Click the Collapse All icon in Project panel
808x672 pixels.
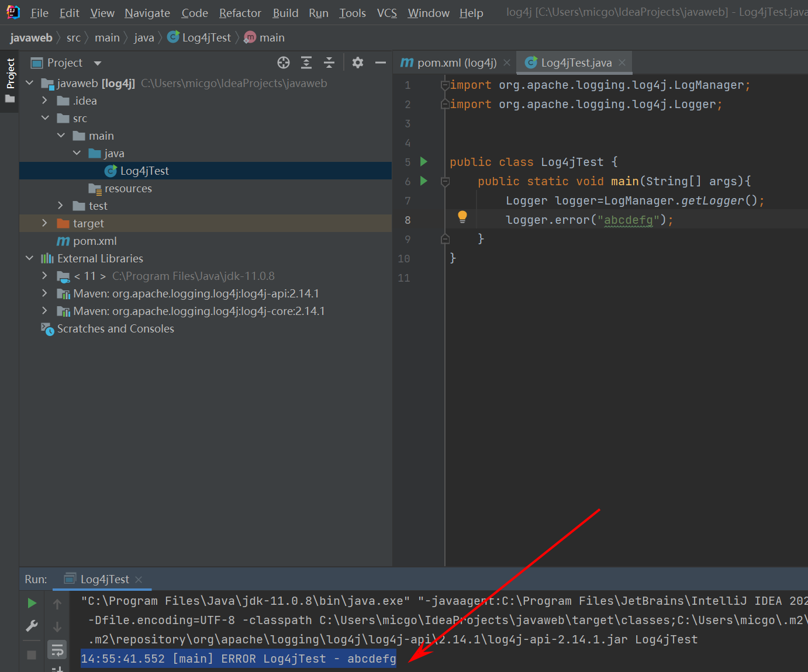(x=329, y=63)
